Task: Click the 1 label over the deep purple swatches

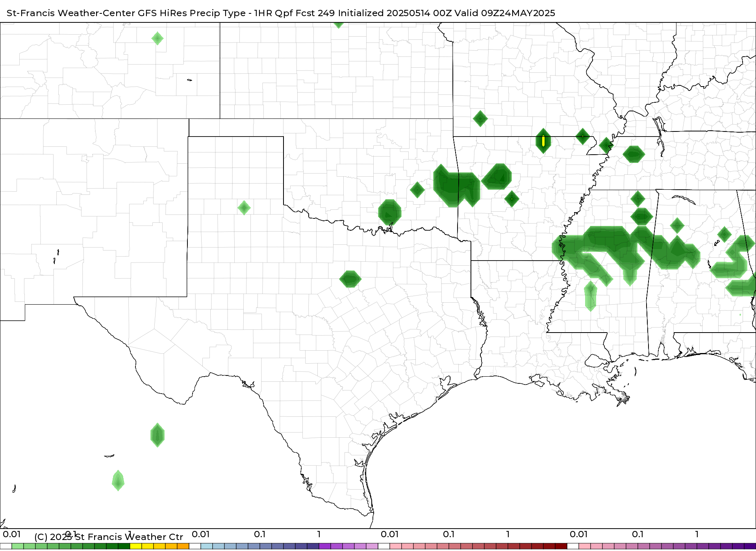Action: click(697, 534)
